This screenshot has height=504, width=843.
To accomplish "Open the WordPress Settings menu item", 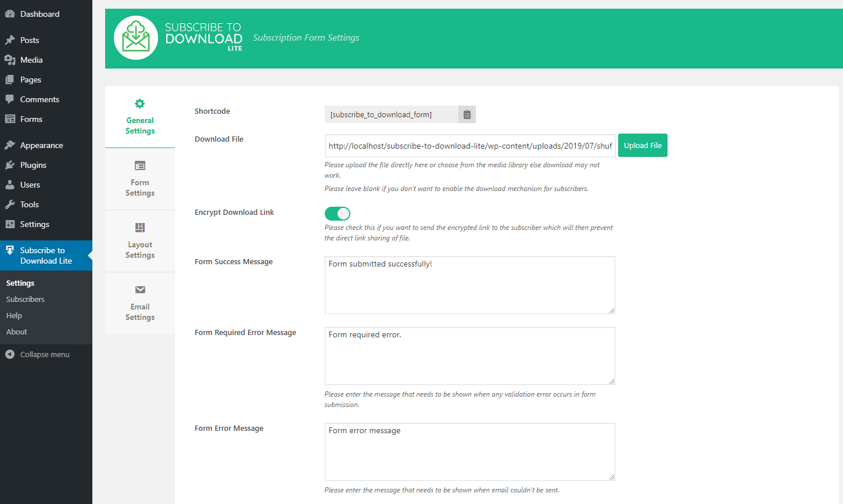I will click(x=46, y=224).
